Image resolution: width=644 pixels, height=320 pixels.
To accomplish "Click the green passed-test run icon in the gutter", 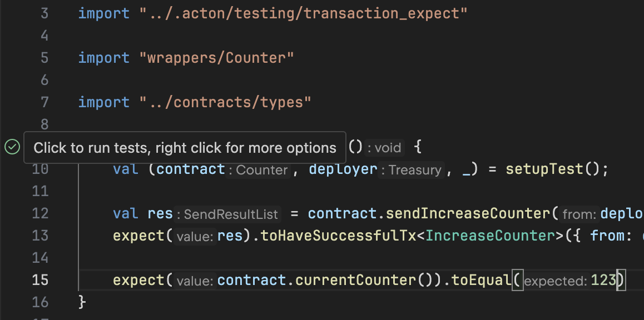I will click(12, 147).
